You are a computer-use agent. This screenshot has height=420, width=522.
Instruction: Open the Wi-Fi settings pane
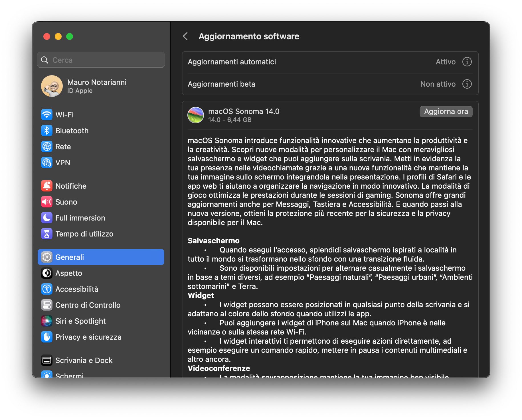[101, 115]
